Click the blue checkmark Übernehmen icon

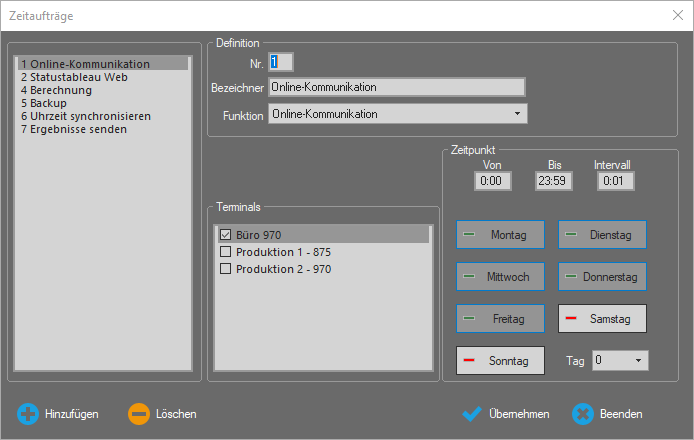(x=472, y=413)
